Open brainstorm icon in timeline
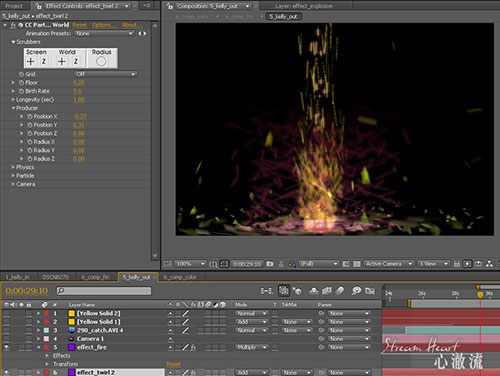The height and width of the screenshot is (376, 500). 356,291
